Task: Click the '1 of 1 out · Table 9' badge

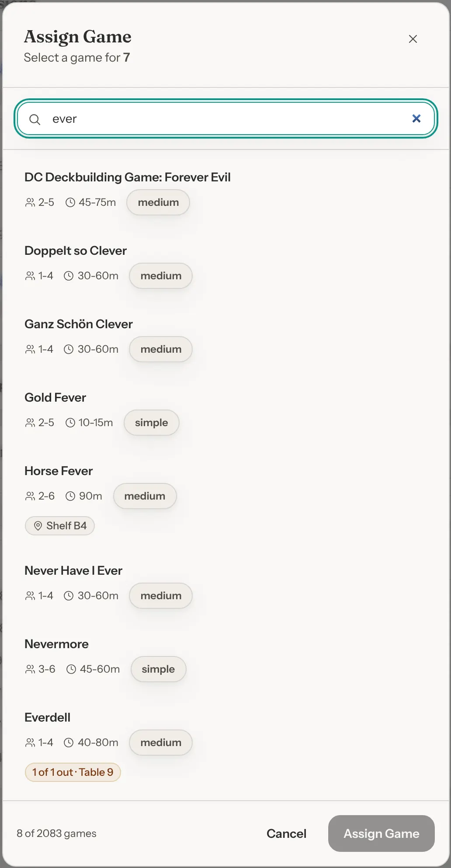Action: (73, 772)
